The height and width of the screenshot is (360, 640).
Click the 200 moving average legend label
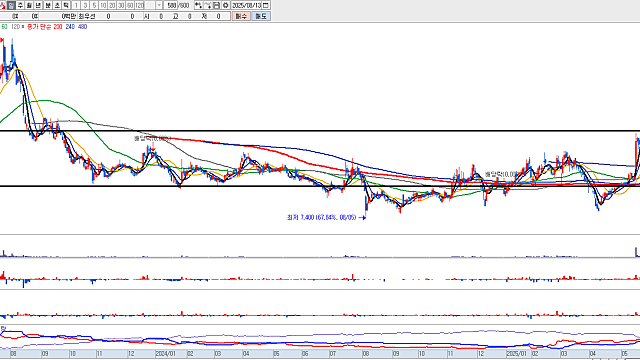(58, 27)
